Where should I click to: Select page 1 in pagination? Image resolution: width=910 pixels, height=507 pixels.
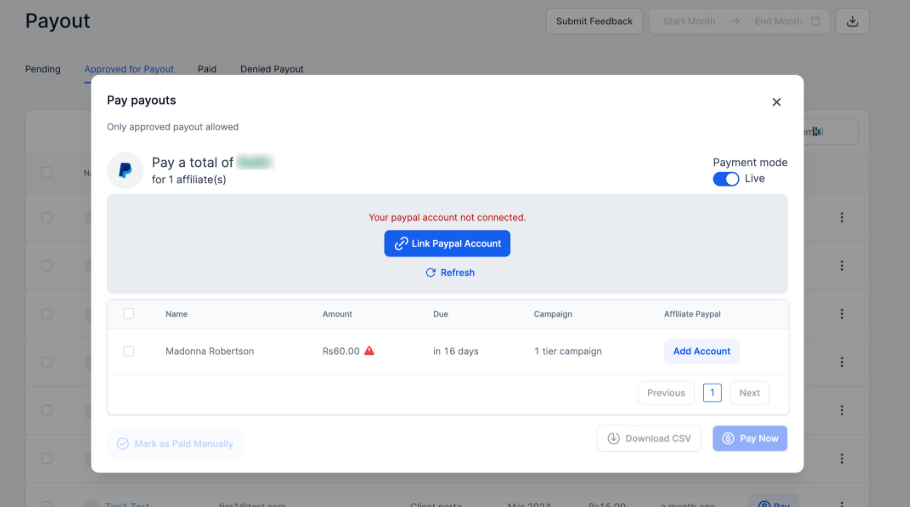point(712,393)
